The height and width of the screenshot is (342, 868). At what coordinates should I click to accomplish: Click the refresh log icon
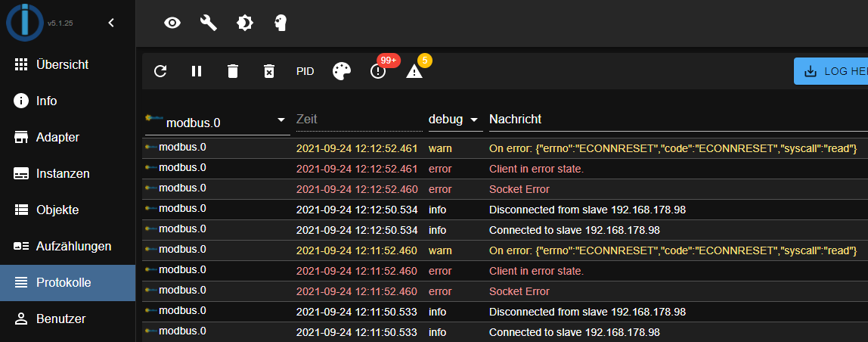pos(160,71)
